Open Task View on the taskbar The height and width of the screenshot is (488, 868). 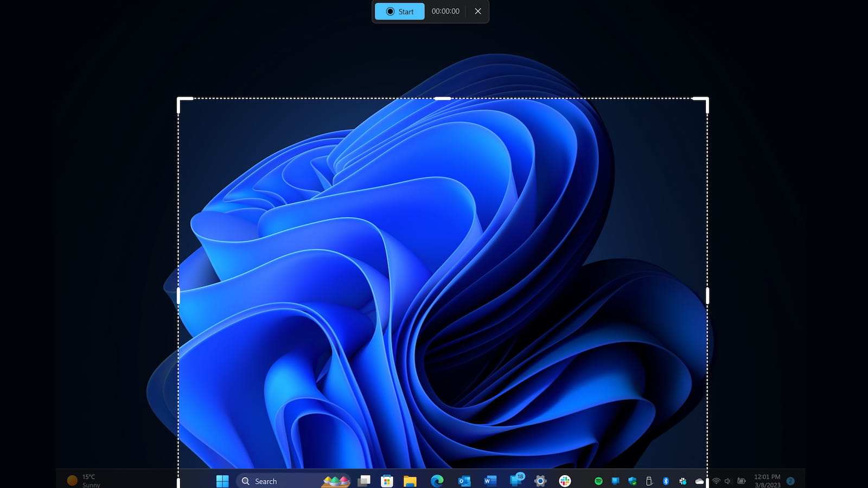[x=364, y=481]
